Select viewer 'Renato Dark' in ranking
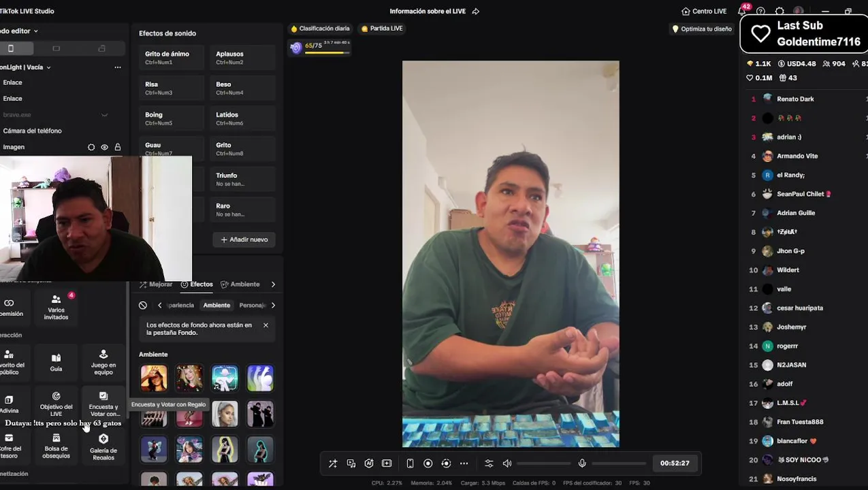 tap(795, 99)
